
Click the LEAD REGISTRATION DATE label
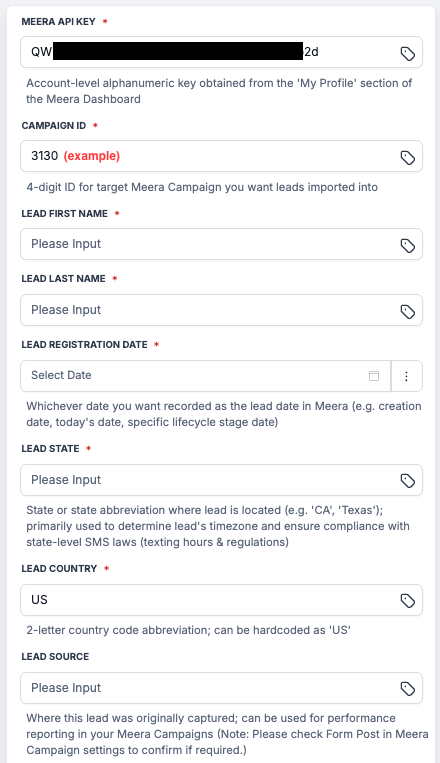(84, 345)
